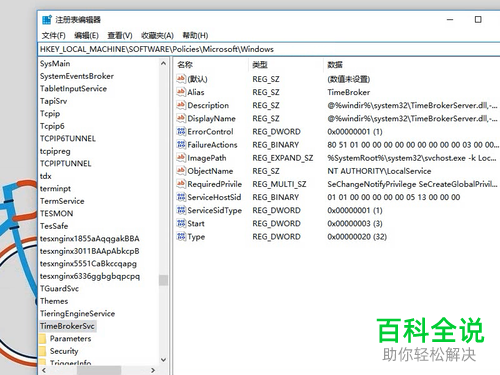
Task: Select the tesxnginx3011BAApAbkcpB key
Action: pyautogui.click(x=90, y=251)
